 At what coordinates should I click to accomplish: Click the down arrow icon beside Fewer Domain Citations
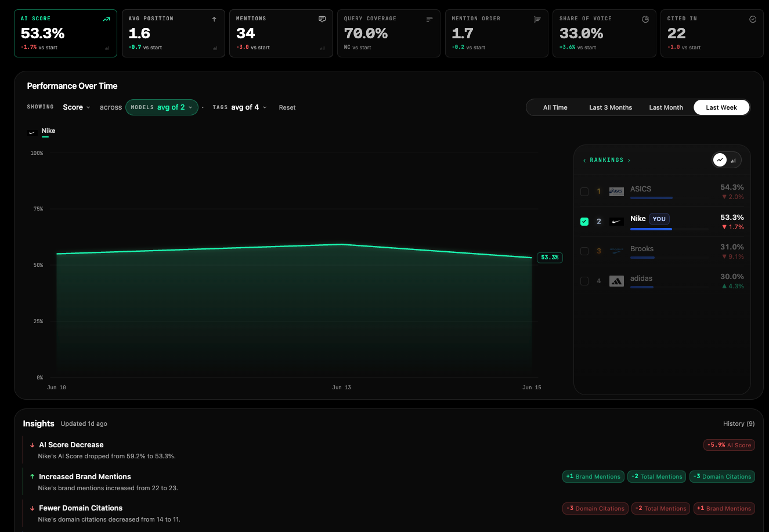tap(33, 508)
